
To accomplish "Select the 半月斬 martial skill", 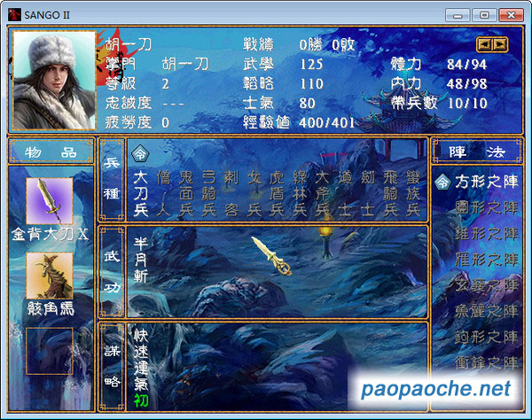I will pos(140,260).
